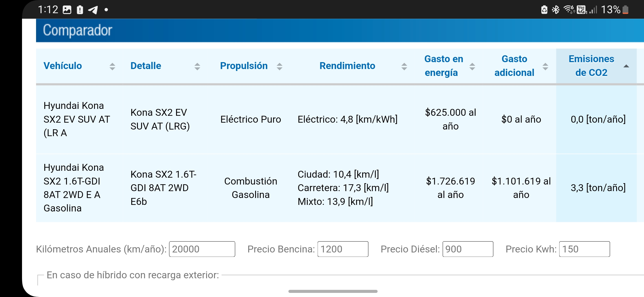Click the Emisiones de CO2 header
This screenshot has height=297, width=644.
(591, 66)
